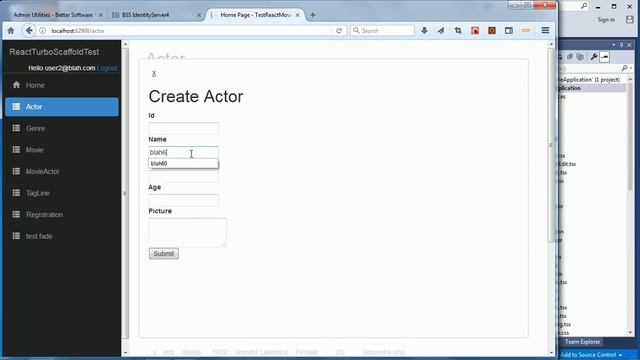Select the Edit.tsx file in Solution Explorer
Image resolution: width=640 pixels, height=360 pixels.
tap(567, 164)
